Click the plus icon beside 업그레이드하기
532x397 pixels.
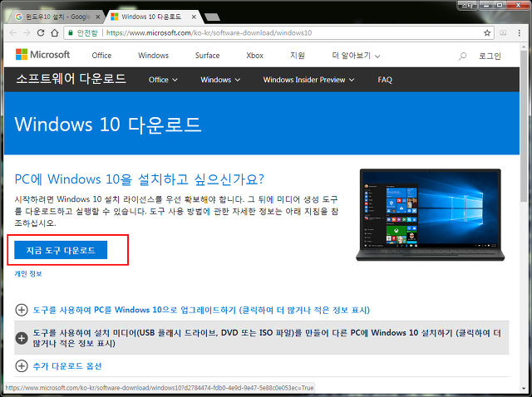point(22,310)
